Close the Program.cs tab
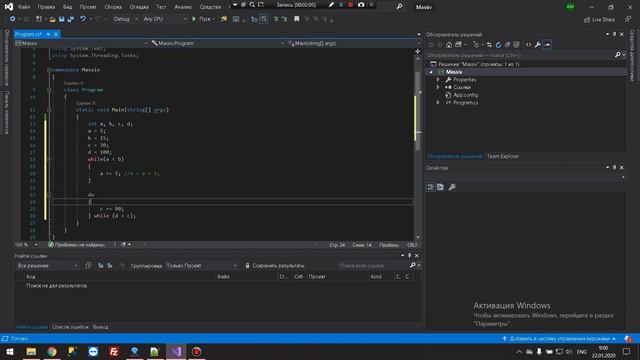The width and height of the screenshot is (640, 360). pos(56,34)
